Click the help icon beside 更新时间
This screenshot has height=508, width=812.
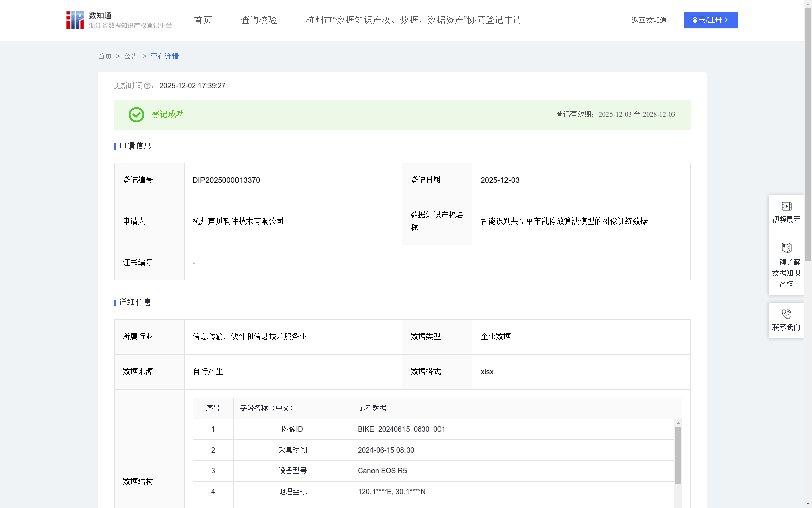coord(148,86)
